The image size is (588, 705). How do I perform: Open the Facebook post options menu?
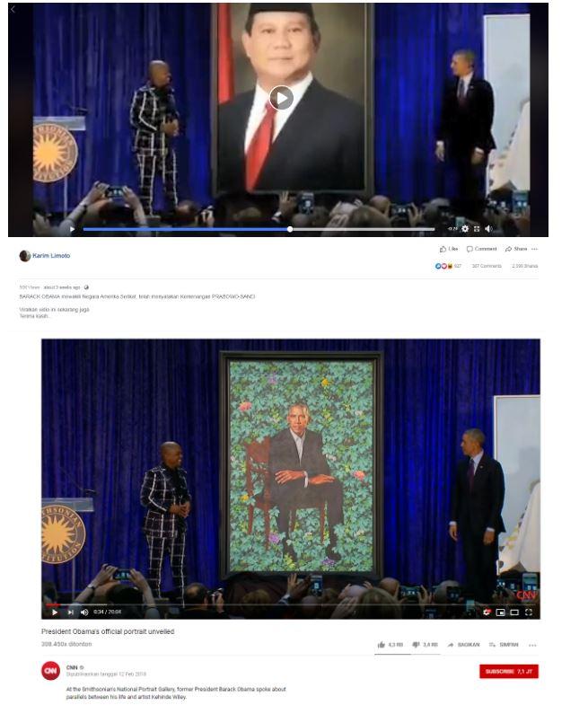[x=534, y=249]
